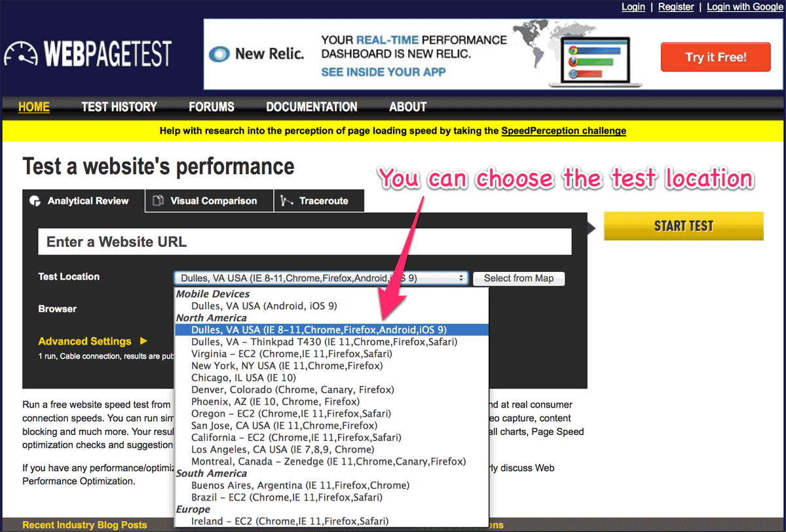
Task: Click the Visual Comparison tab icon
Action: [x=158, y=201]
